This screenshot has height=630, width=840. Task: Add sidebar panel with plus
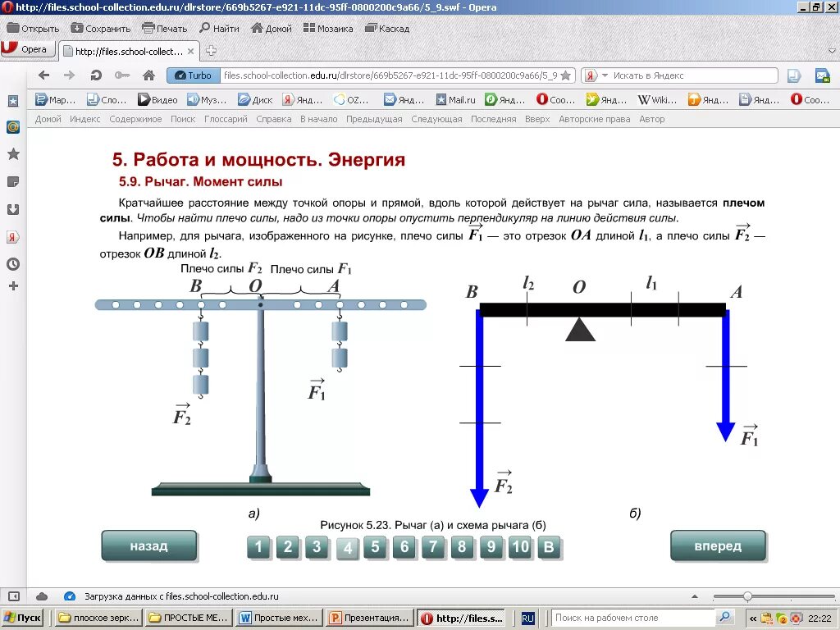13,286
